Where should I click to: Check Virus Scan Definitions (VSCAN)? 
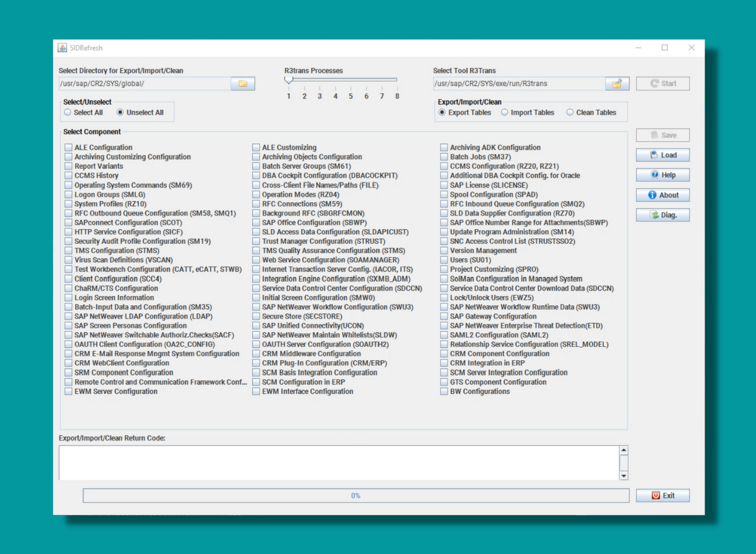(x=69, y=260)
